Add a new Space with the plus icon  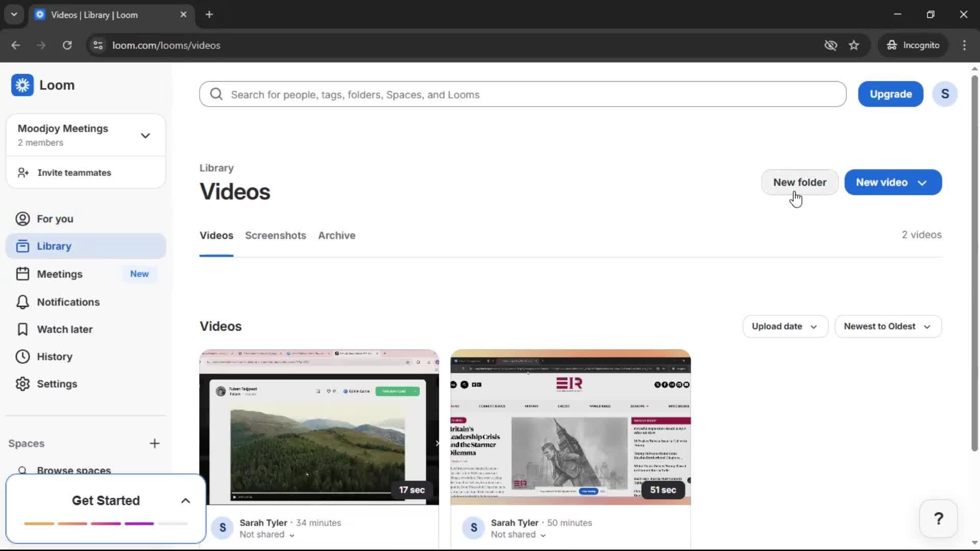[155, 443]
